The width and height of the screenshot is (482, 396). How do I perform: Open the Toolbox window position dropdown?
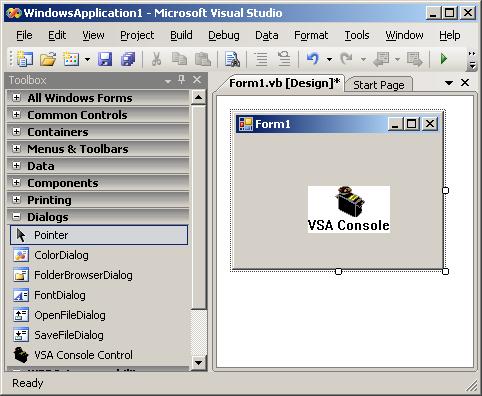[x=168, y=81]
